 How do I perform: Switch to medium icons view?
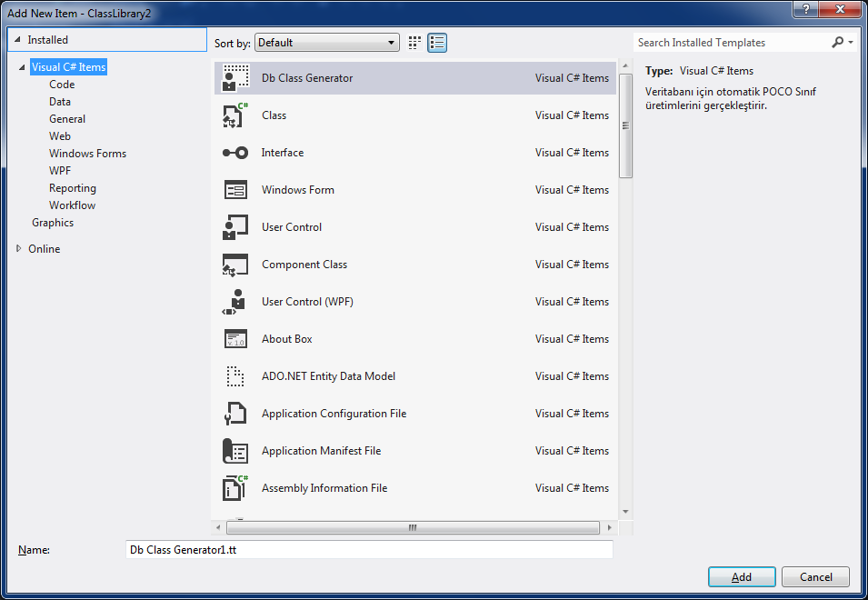[x=415, y=43]
